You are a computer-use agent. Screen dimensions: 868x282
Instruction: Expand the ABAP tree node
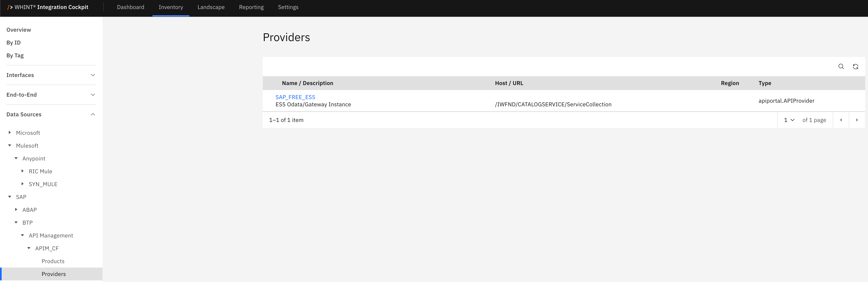(x=16, y=209)
